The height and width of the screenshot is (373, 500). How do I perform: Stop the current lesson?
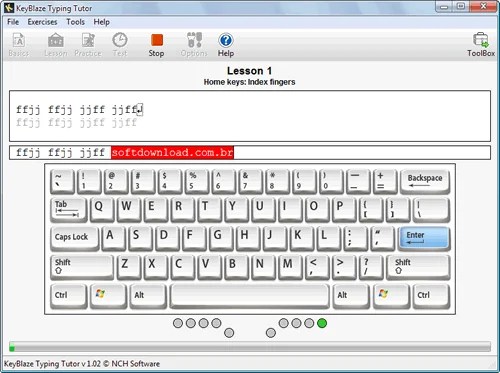(156, 45)
